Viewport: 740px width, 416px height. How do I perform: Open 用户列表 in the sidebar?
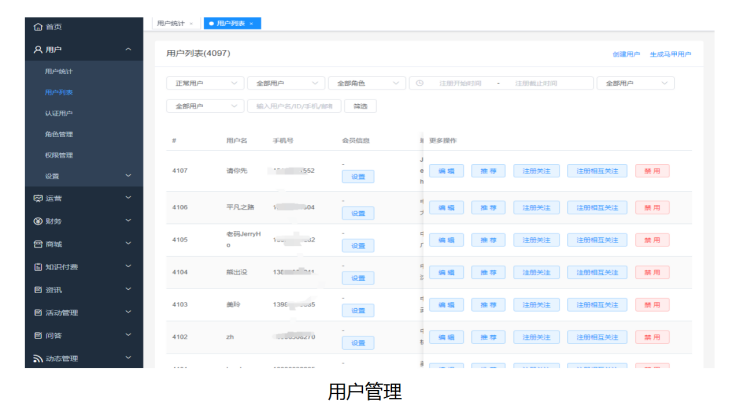coord(59,93)
